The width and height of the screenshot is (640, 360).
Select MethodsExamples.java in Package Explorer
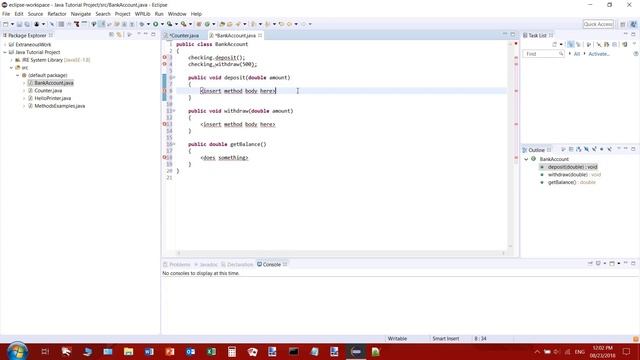pyautogui.click(x=59, y=106)
